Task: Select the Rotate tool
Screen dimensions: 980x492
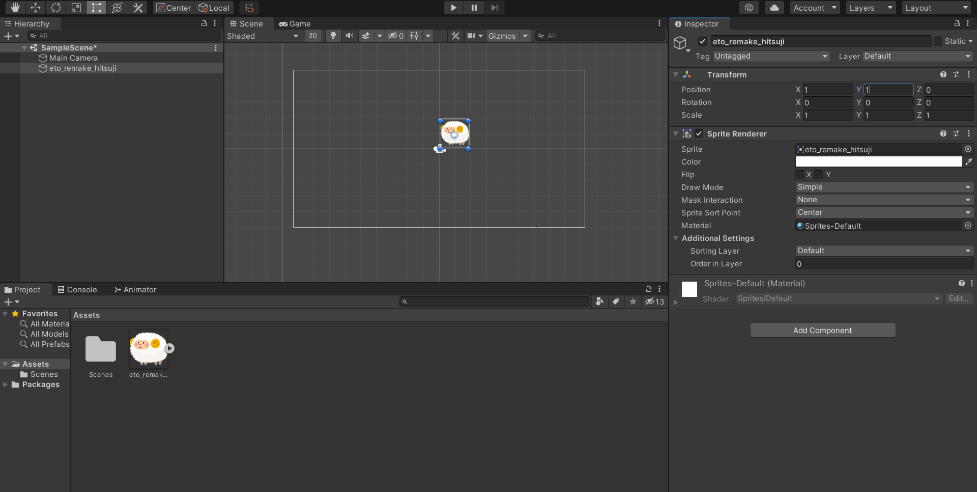Action: pos(55,8)
